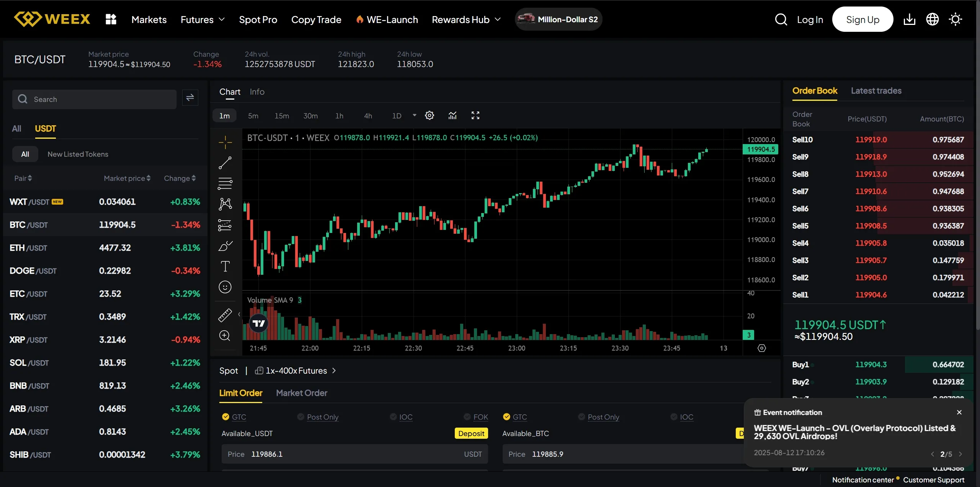This screenshot has width=980, height=487.
Task: Toggle light/dark theme sun icon
Action: pos(955,19)
